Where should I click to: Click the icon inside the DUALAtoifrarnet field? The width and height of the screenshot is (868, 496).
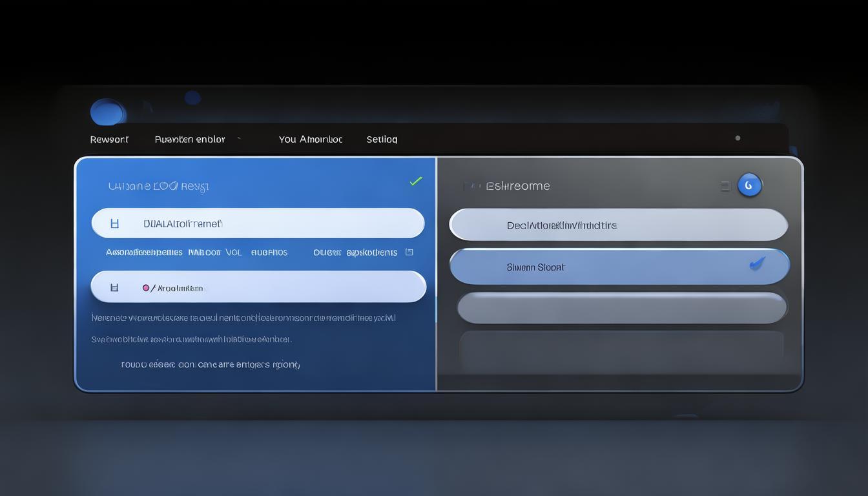point(115,223)
